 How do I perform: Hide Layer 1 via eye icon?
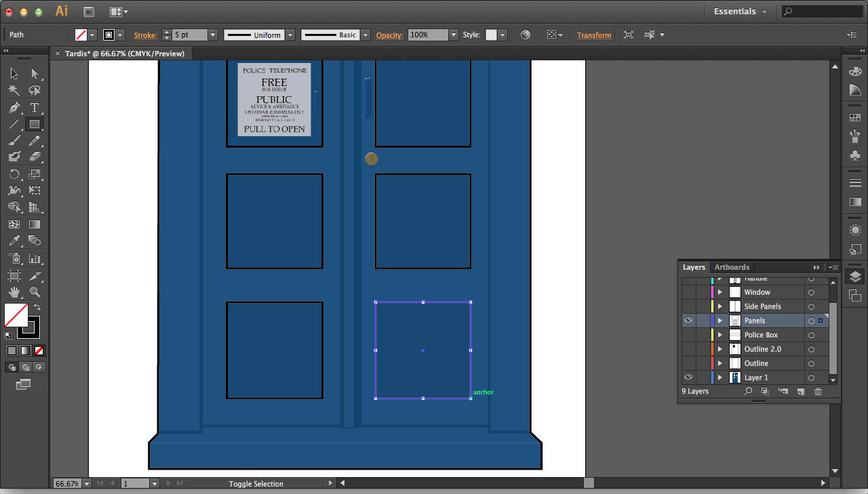(x=688, y=377)
